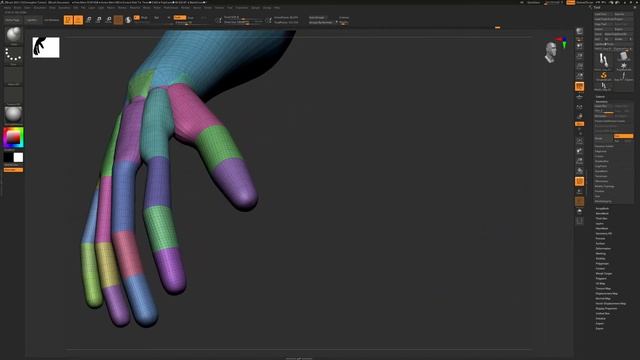Viewport: 640px width, 360px height.
Task: Collapse the Geometry sub-palette heading
Action: (x=602, y=102)
